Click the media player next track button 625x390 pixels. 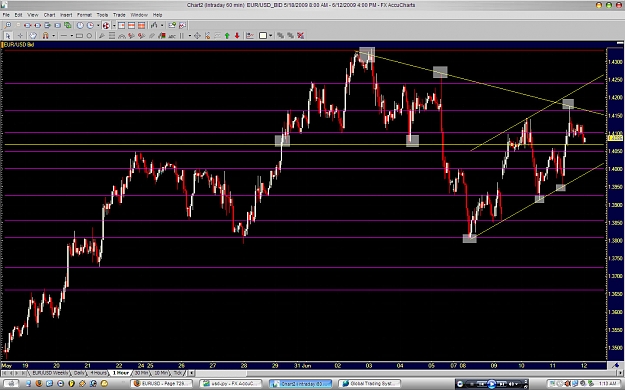(502, 384)
